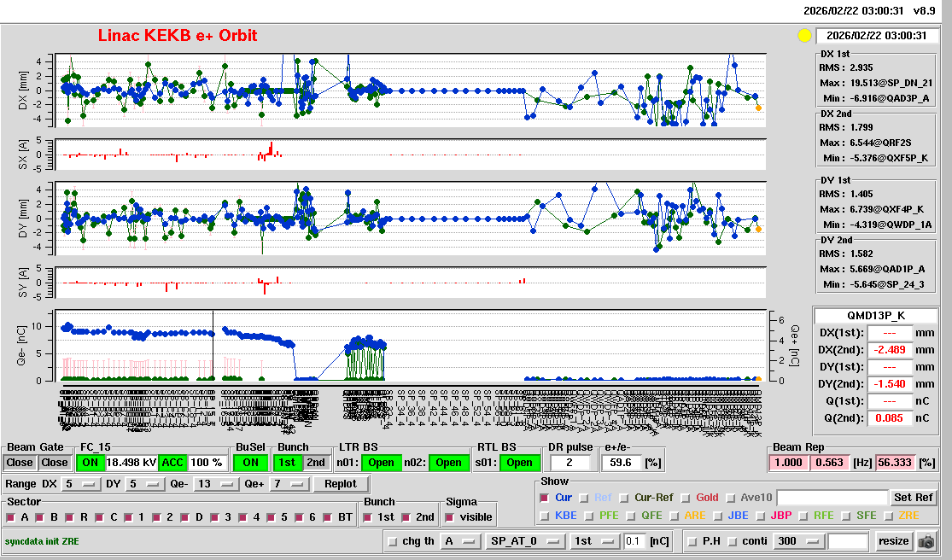Enable the Cur-Ref show checkbox
The width and height of the screenshot is (952, 560).
coord(626,498)
